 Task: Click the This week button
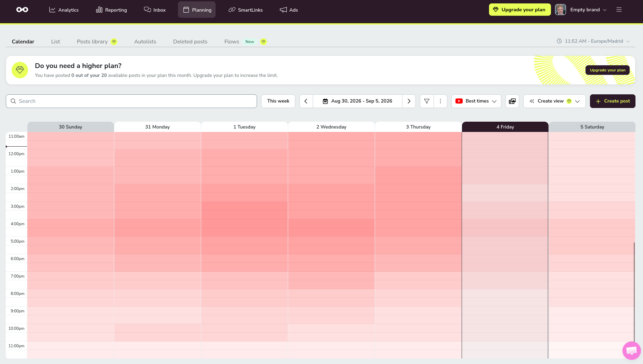tap(278, 101)
